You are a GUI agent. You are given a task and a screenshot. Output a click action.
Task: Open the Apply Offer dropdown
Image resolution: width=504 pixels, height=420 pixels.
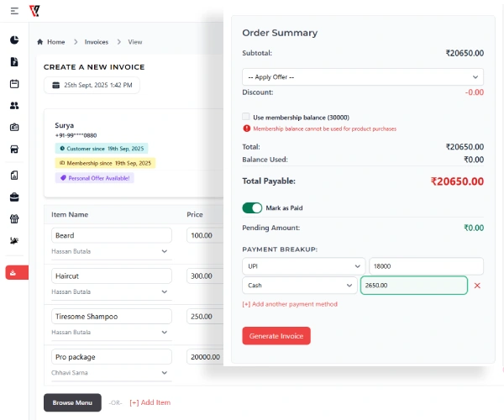coord(362,76)
